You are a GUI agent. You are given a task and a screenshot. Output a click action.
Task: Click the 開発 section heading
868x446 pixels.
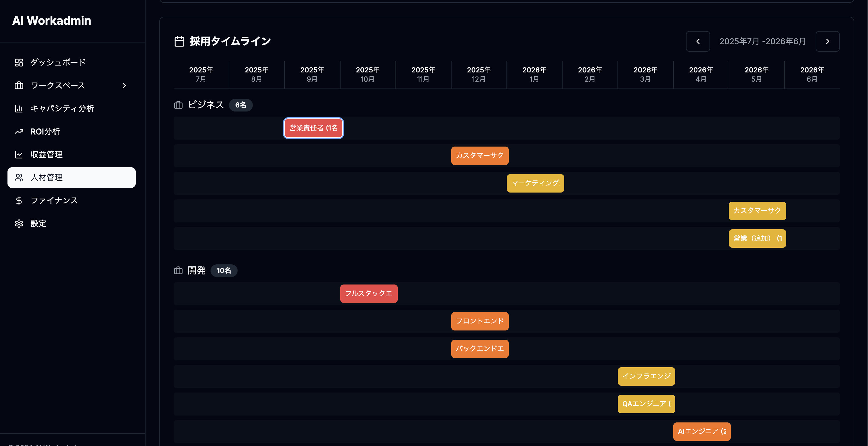[x=197, y=270]
